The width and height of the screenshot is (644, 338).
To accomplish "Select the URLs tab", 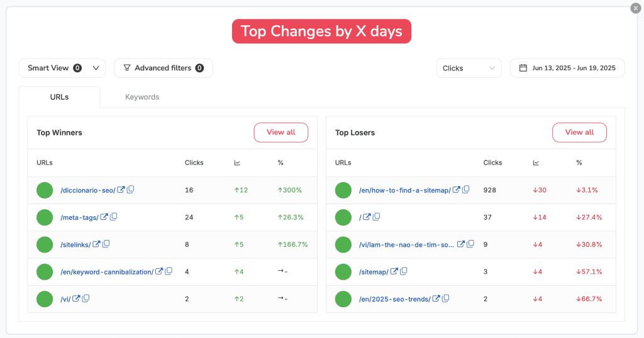I will pos(59,97).
